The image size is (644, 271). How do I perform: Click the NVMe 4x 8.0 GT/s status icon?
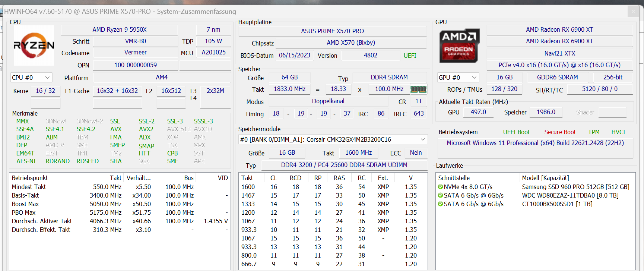coord(441,187)
